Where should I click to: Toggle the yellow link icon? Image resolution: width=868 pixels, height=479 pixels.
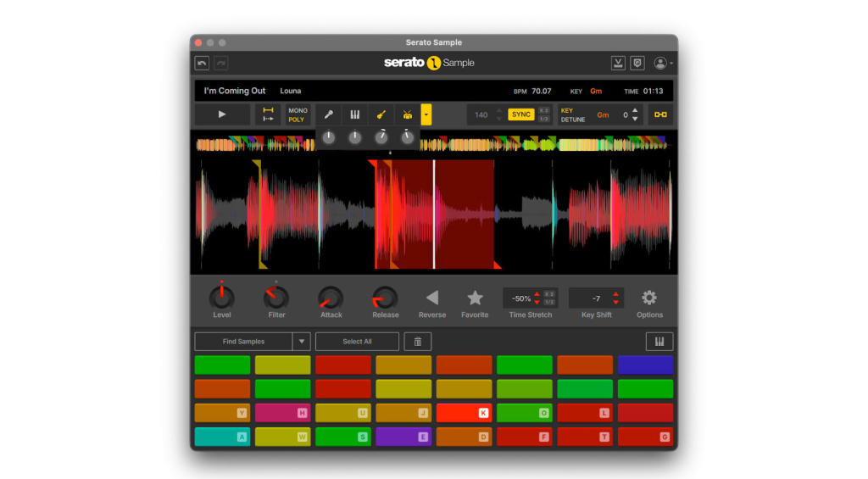pyautogui.click(x=660, y=114)
